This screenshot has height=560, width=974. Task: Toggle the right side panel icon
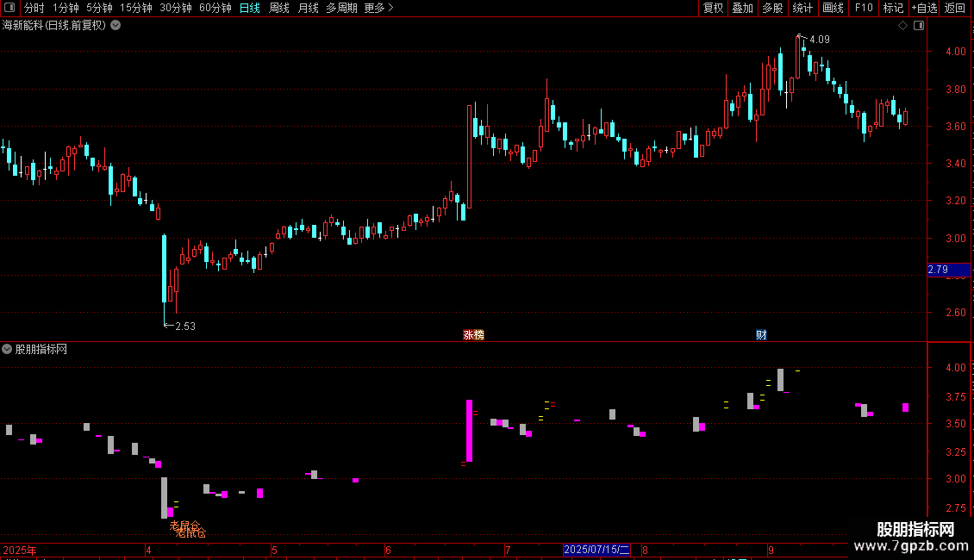coord(919,26)
